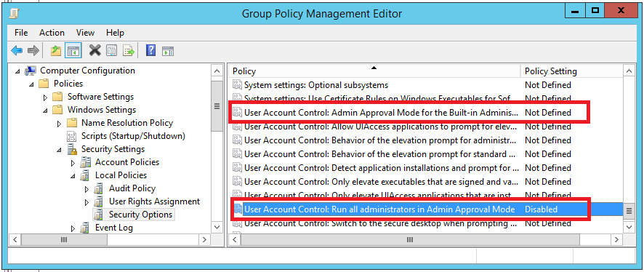Click the Name Resolution Policy folder icon
The height and width of the screenshot is (272, 644).
coord(72,123)
